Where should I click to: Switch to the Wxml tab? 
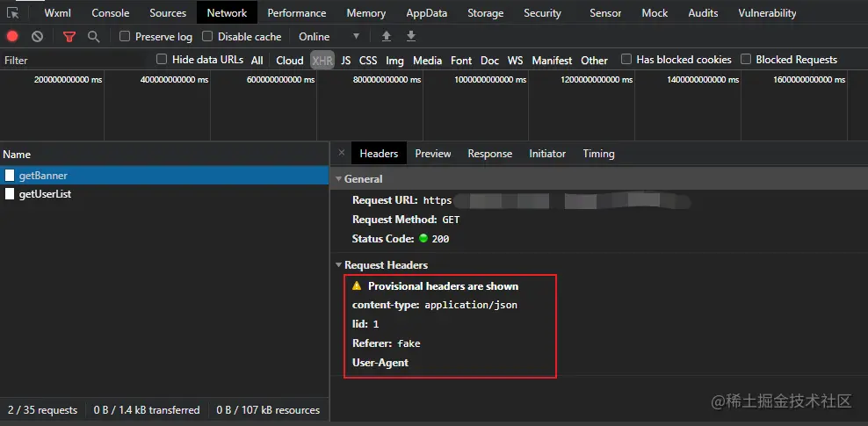(x=58, y=12)
